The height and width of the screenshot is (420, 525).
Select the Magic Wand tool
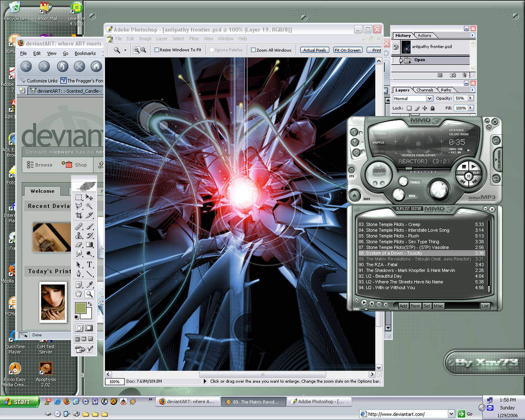click(89, 206)
